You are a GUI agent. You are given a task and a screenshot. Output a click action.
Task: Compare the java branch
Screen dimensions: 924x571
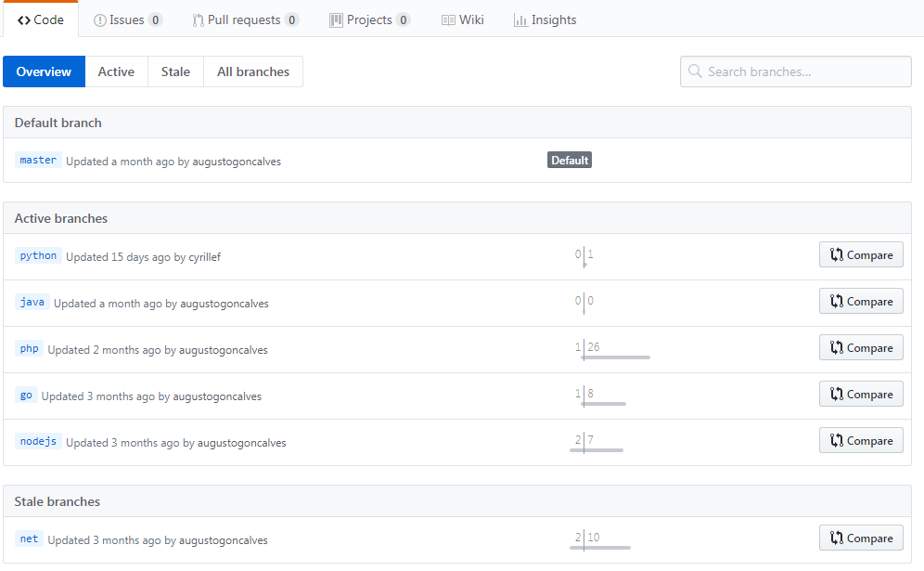tap(861, 302)
